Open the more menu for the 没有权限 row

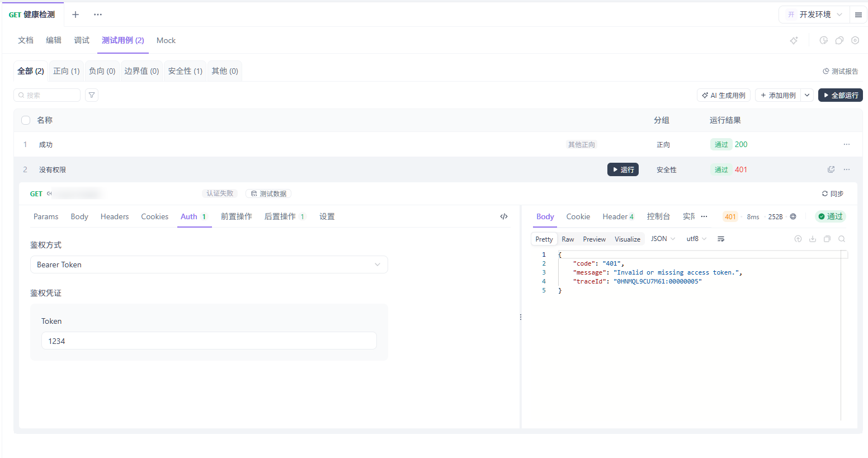(x=847, y=169)
